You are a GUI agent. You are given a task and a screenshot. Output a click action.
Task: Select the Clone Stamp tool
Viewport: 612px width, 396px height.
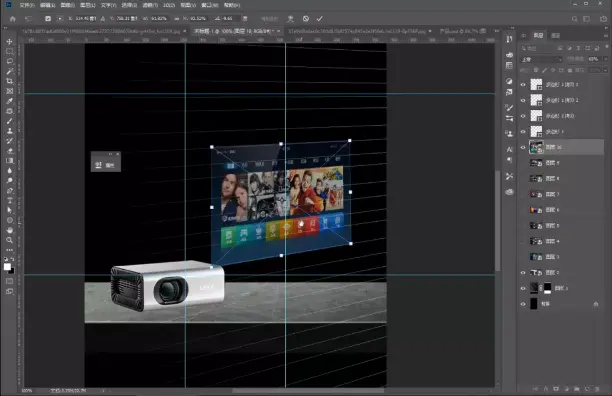pyautogui.click(x=9, y=131)
